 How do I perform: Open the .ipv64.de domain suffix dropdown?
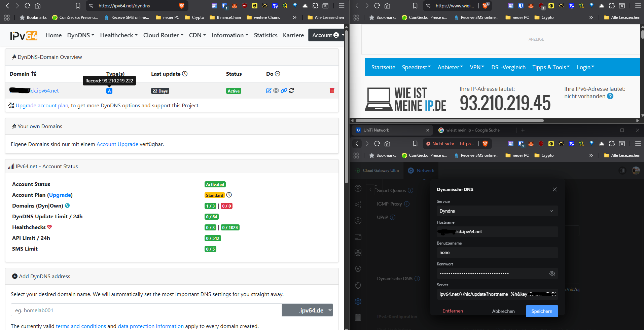click(307, 310)
